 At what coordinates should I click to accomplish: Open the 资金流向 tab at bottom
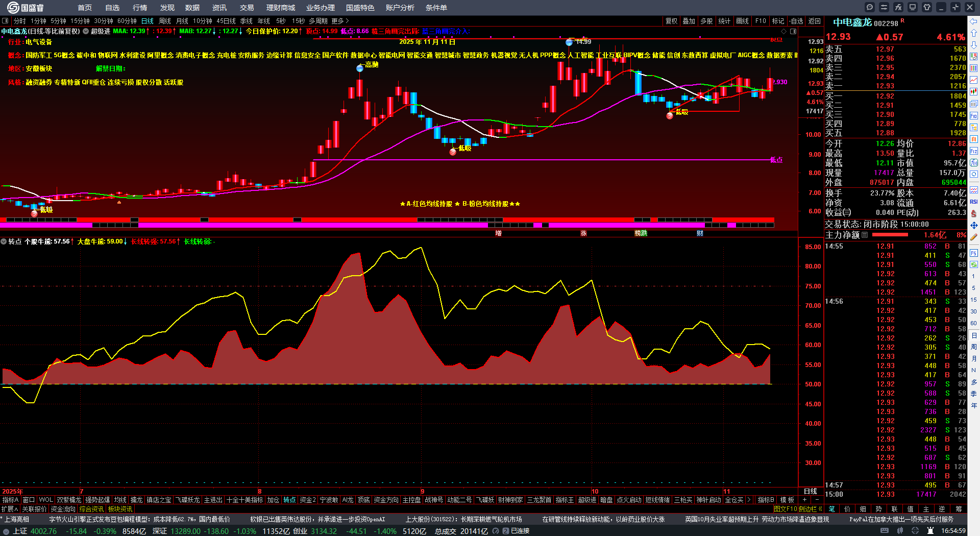click(x=63, y=509)
